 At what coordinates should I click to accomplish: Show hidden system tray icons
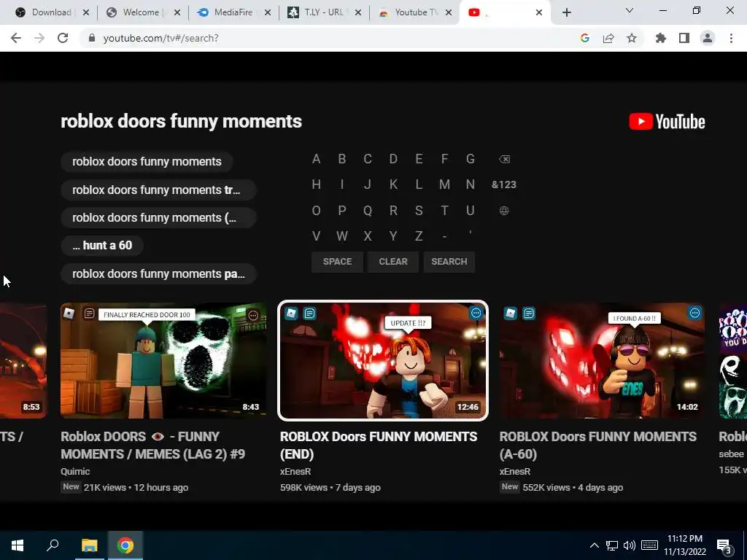(x=595, y=545)
